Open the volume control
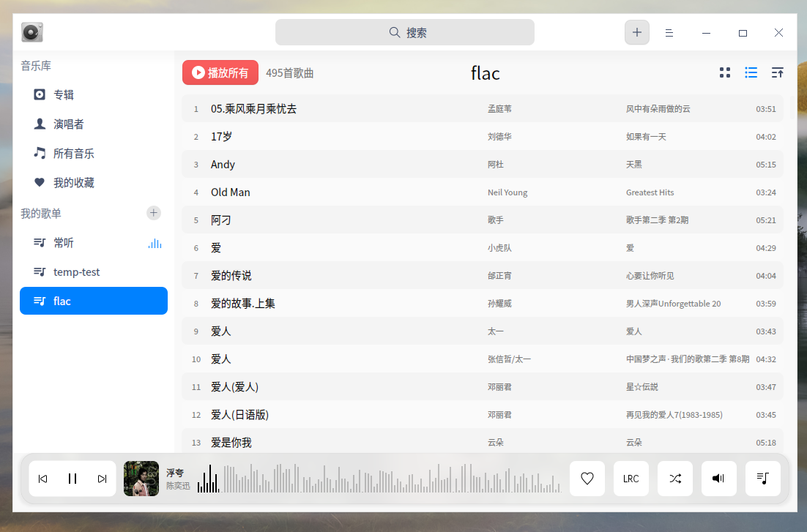Image resolution: width=807 pixels, height=532 pixels. [718, 479]
